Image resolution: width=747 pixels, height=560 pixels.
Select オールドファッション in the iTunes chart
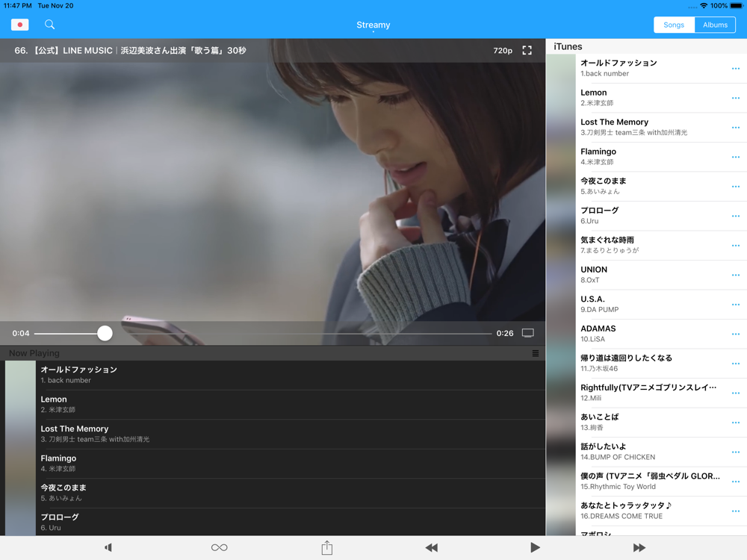646,69
